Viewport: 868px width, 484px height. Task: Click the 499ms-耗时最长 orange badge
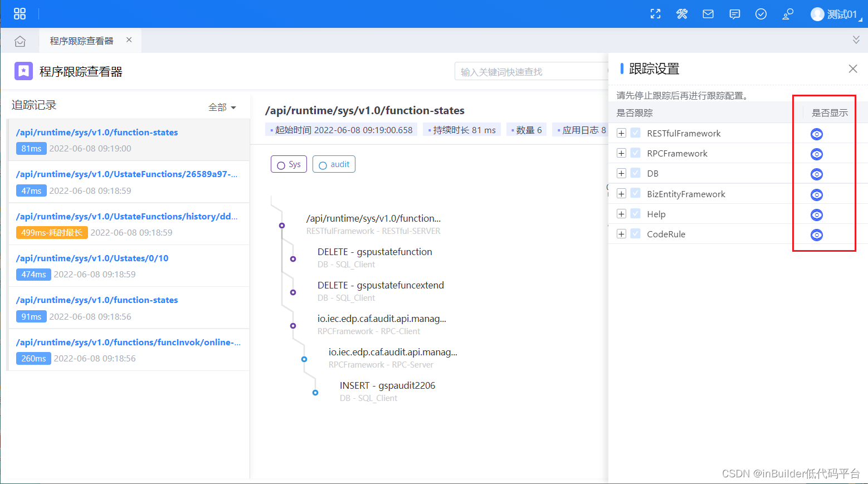click(52, 232)
